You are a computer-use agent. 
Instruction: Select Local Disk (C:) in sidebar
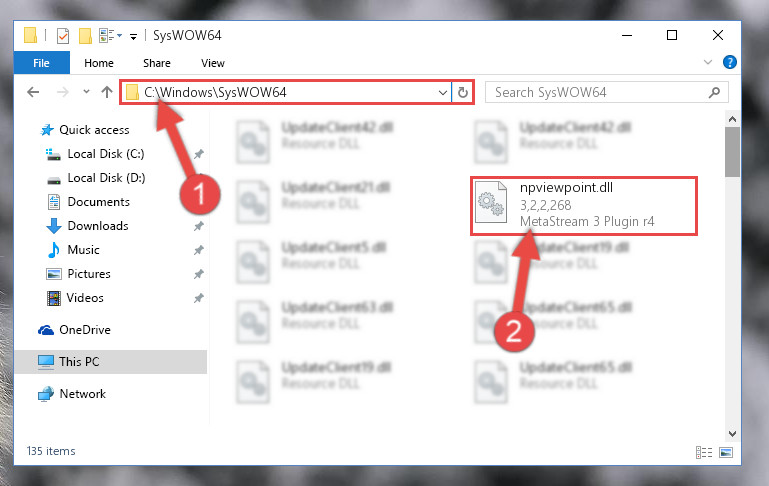pyautogui.click(x=105, y=154)
